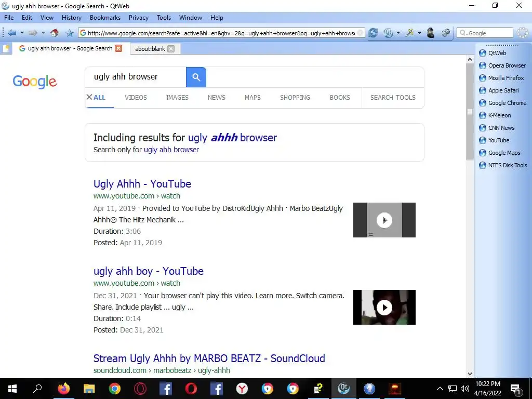Go forward using the grey forward arrow
Screen dimensions: 532x399
(x=33, y=33)
